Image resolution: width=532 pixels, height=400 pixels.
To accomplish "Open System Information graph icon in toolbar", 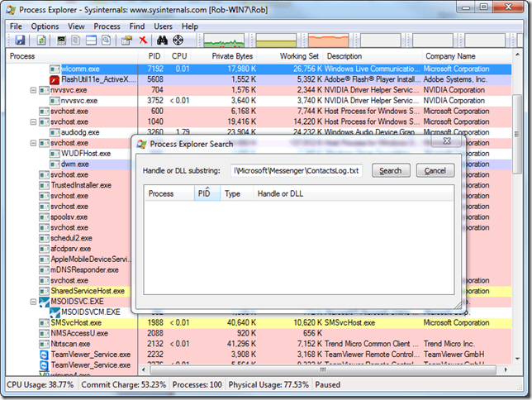I will (61, 40).
